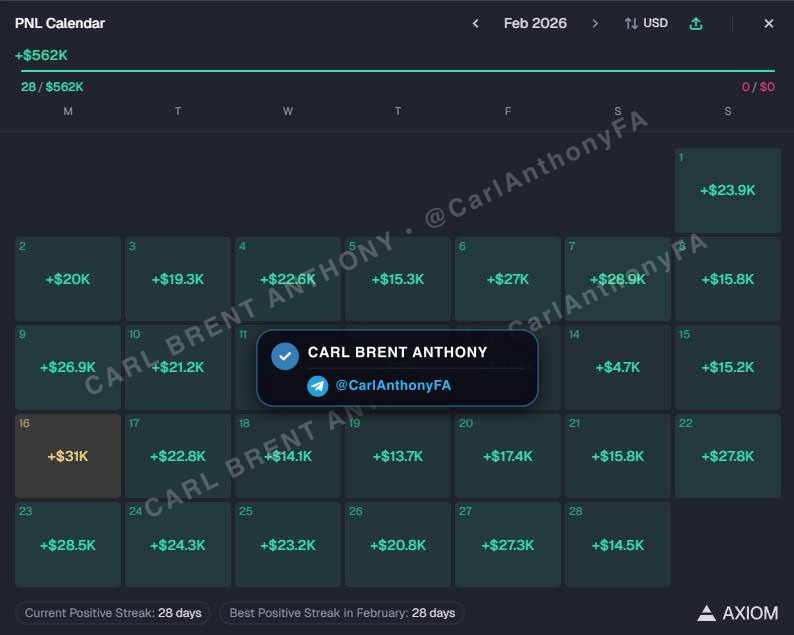Close the PNL Calendar dialog
794x635 pixels.
769,23
